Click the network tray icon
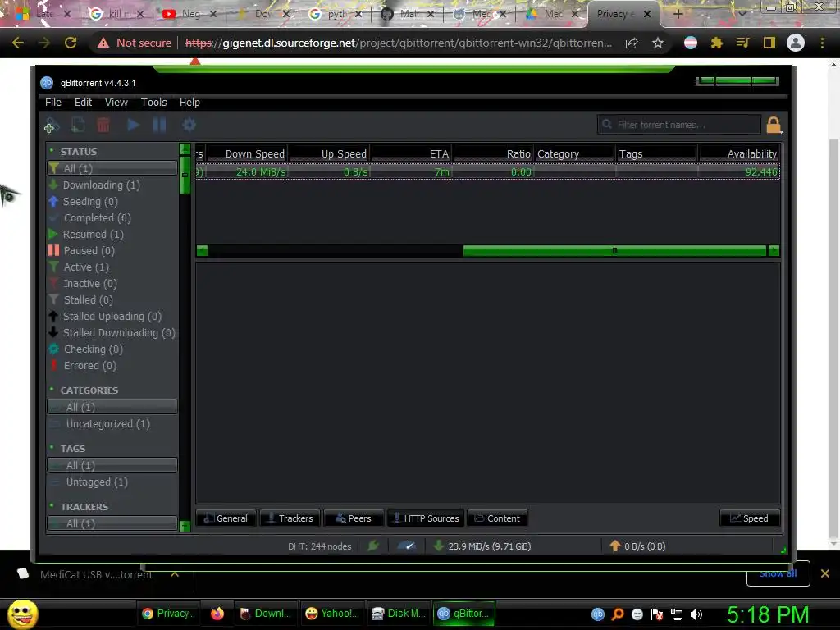The height and width of the screenshot is (630, 840). click(677, 614)
